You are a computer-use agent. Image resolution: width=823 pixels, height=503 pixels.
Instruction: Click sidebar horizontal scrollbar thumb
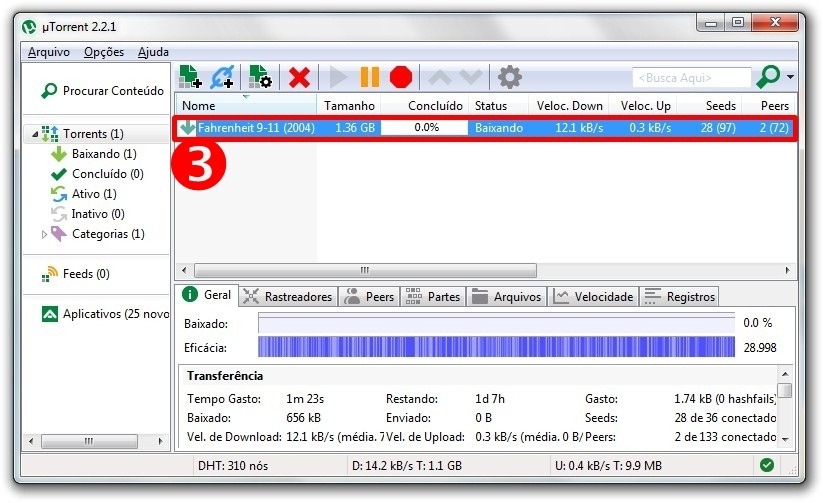tap(89, 441)
